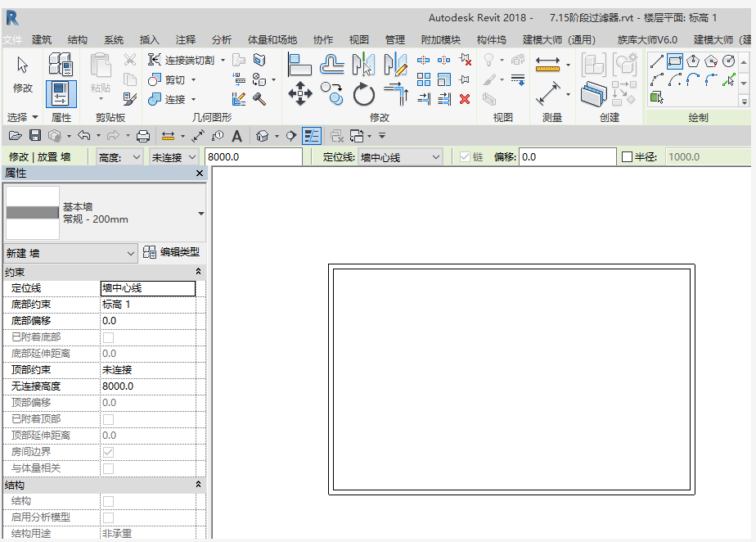Click the 编辑类型 button
The width and height of the screenshot is (756, 542).
click(x=171, y=252)
